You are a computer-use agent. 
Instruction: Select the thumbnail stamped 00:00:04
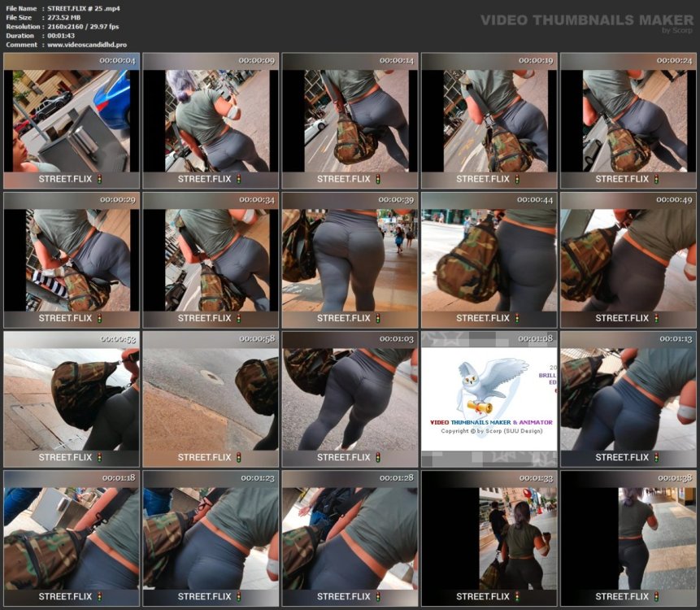[x=72, y=120]
